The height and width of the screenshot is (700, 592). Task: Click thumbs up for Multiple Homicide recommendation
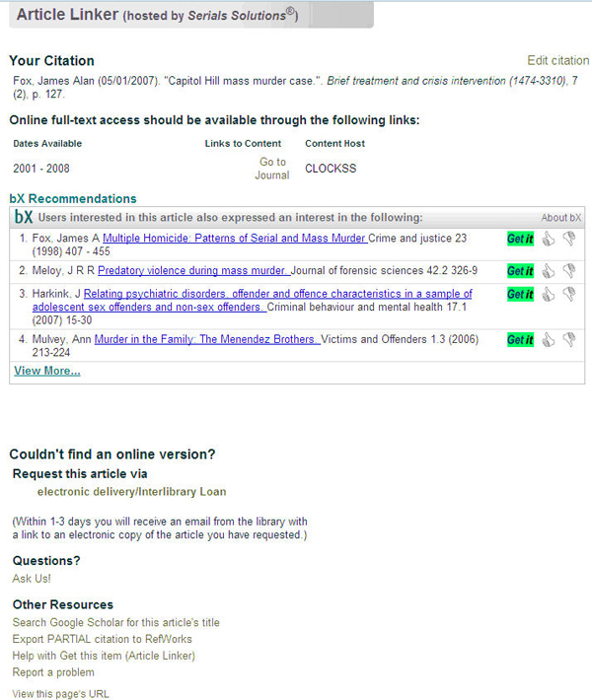coord(550,239)
